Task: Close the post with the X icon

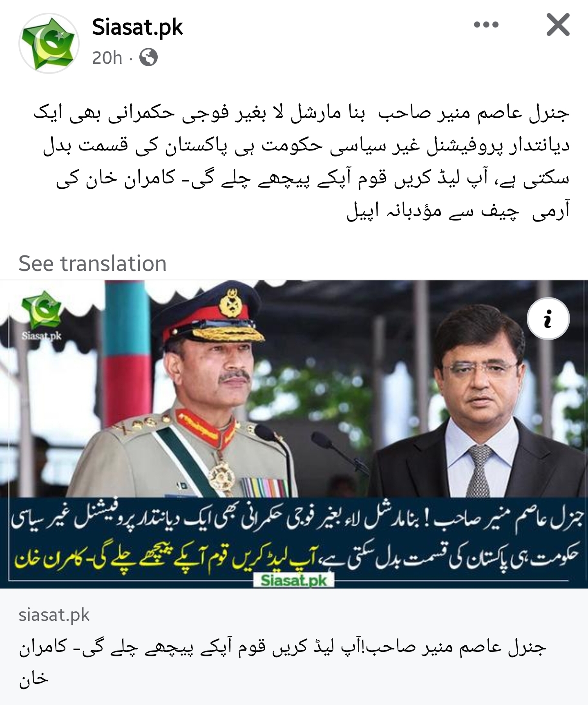Action: click(x=558, y=25)
